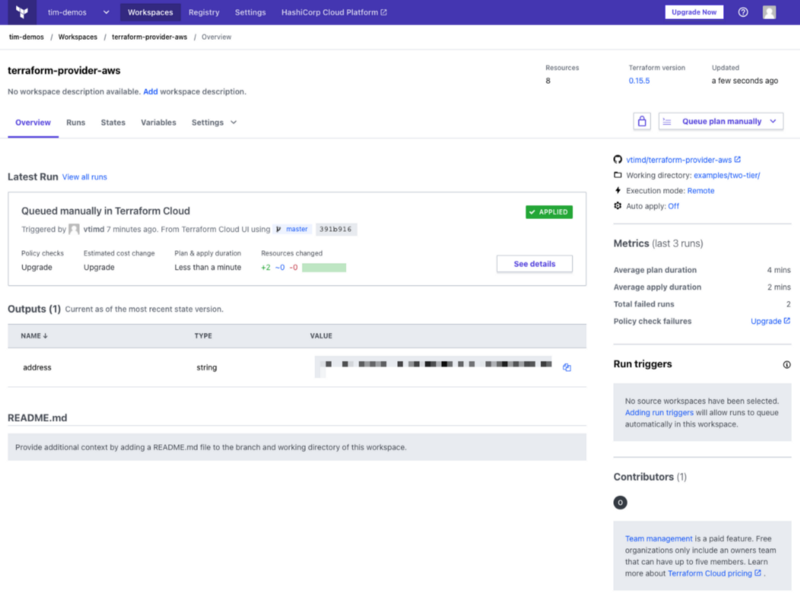The image size is (800, 599).
Task: Click See details button
Action: 534,264
